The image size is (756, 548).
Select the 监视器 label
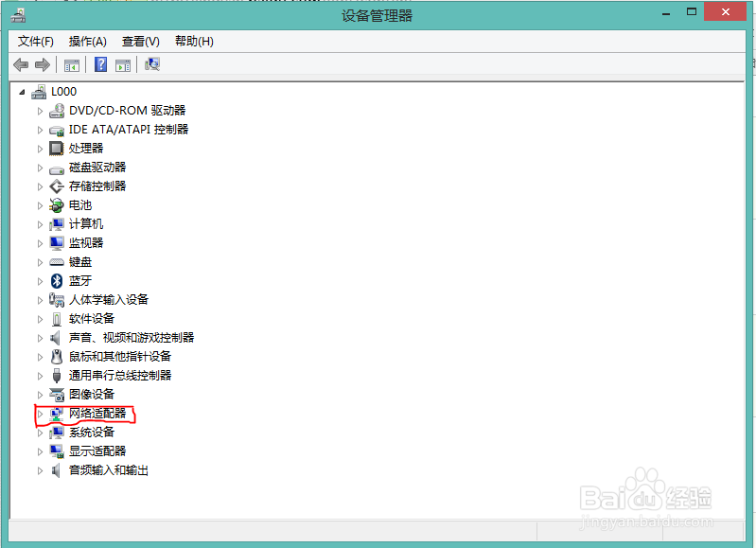coord(86,242)
